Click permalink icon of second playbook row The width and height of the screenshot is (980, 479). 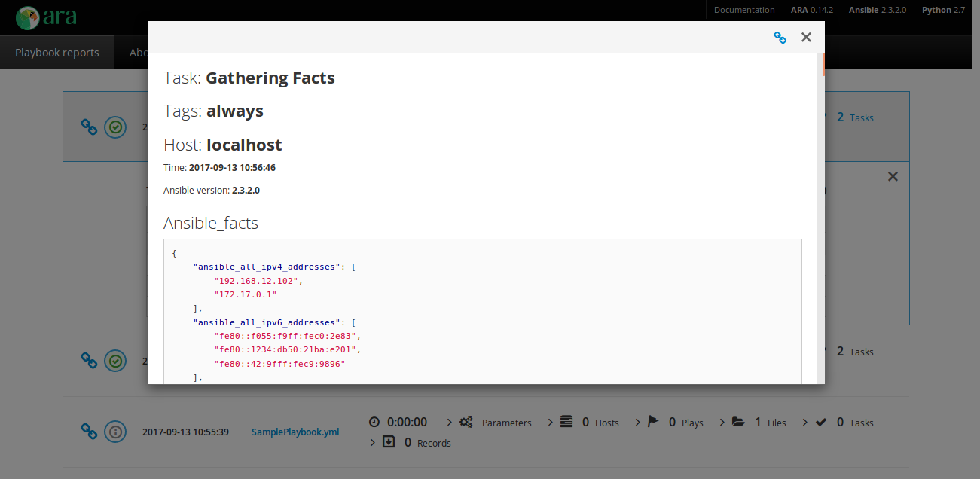pyautogui.click(x=89, y=361)
